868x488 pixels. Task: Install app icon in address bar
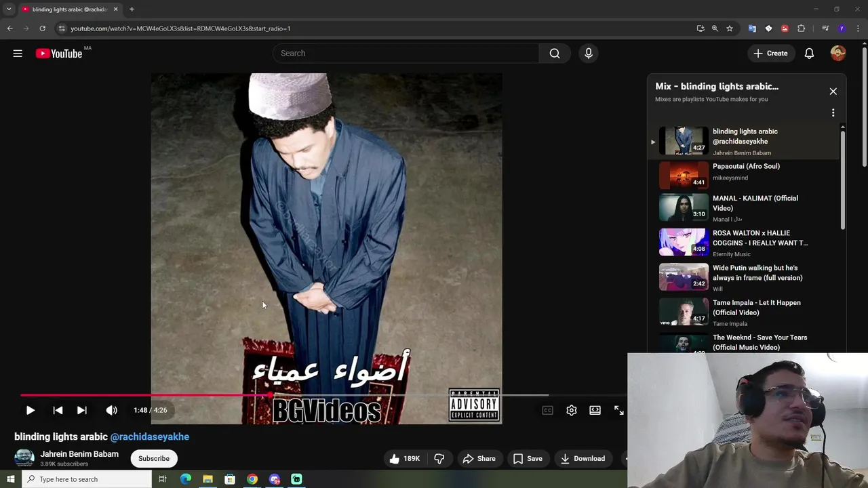coord(701,28)
